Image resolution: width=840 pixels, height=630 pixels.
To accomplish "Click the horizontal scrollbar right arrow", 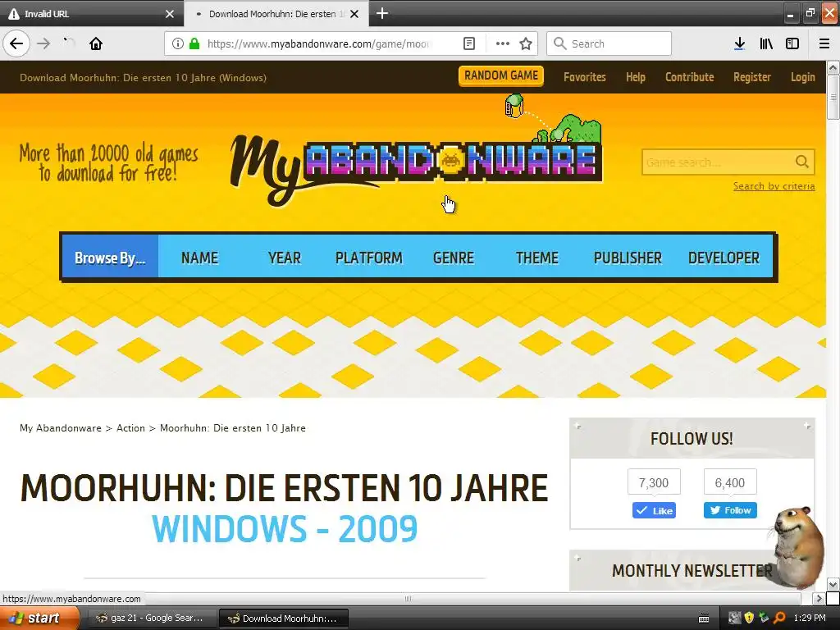I will 818,598.
